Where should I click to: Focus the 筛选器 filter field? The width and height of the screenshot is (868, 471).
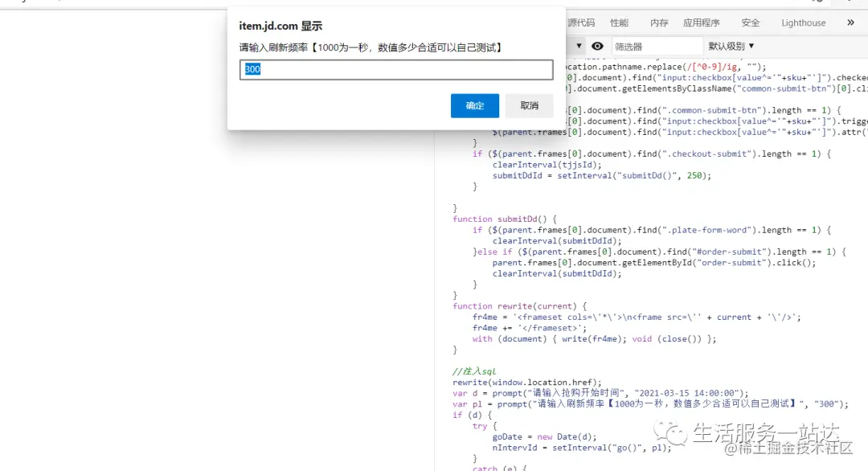click(x=657, y=47)
